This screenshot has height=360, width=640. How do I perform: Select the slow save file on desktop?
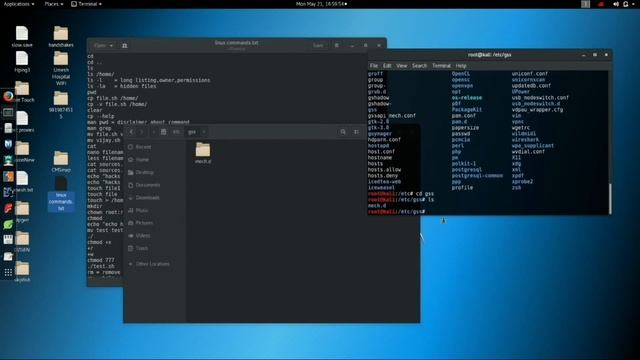coord(22,37)
